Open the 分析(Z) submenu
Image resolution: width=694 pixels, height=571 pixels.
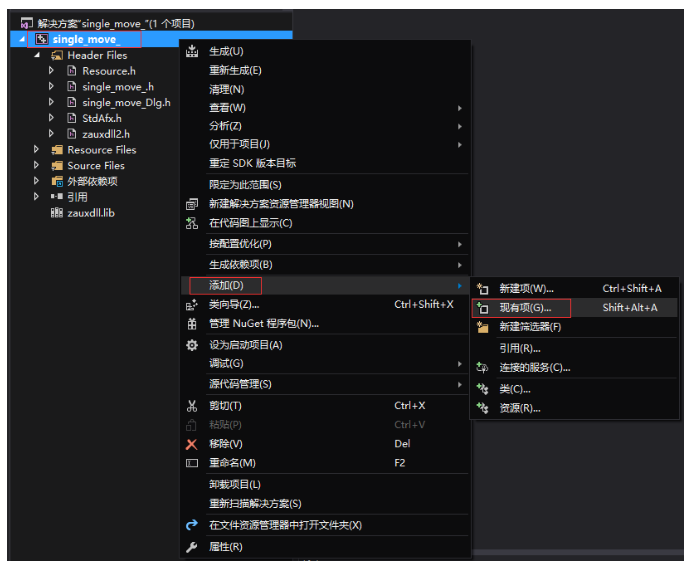click(x=325, y=126)
